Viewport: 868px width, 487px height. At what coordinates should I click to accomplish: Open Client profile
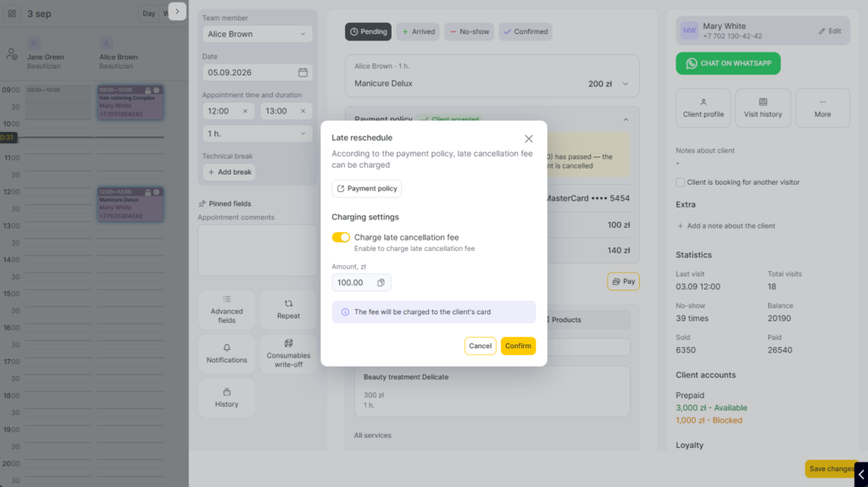click(x=703, y=108)
